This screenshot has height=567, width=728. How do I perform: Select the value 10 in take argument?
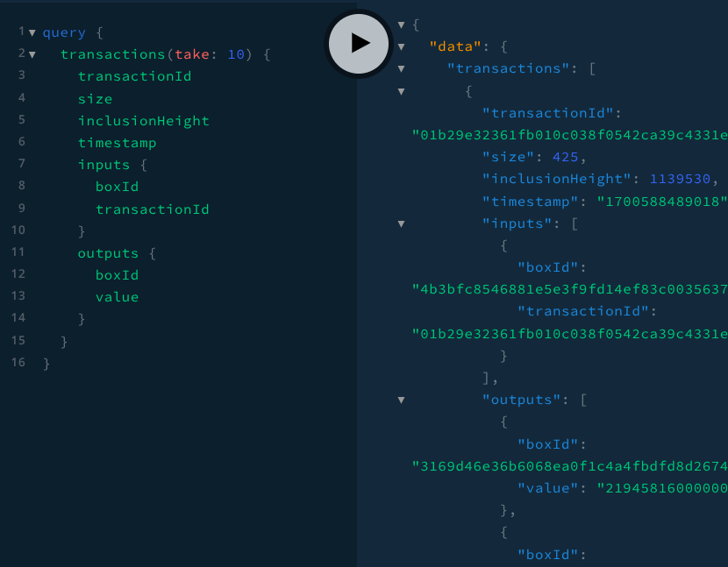(x=236, y=54)
